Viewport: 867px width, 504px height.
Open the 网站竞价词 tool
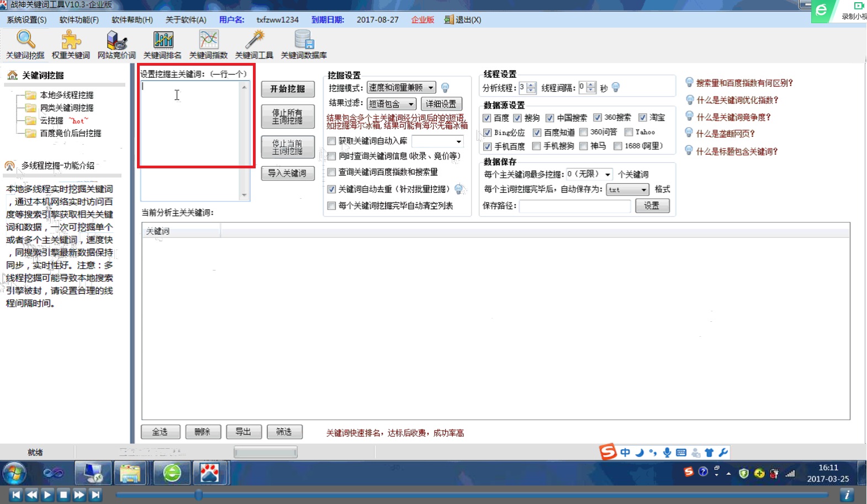pyautogui.click(x=117, y=45)
